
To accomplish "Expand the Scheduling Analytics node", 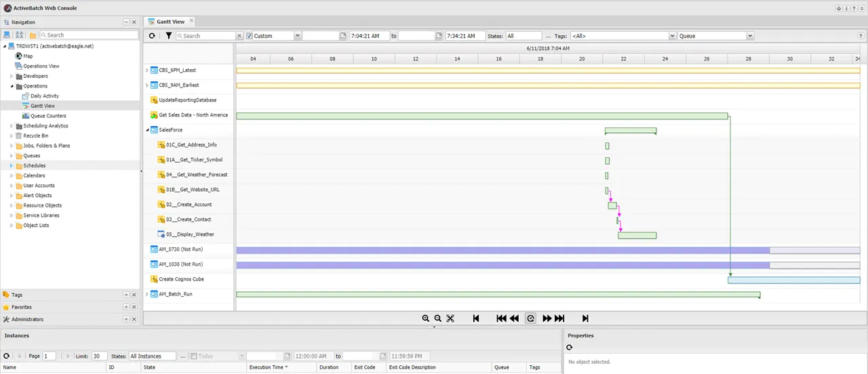I will (12, 126).
